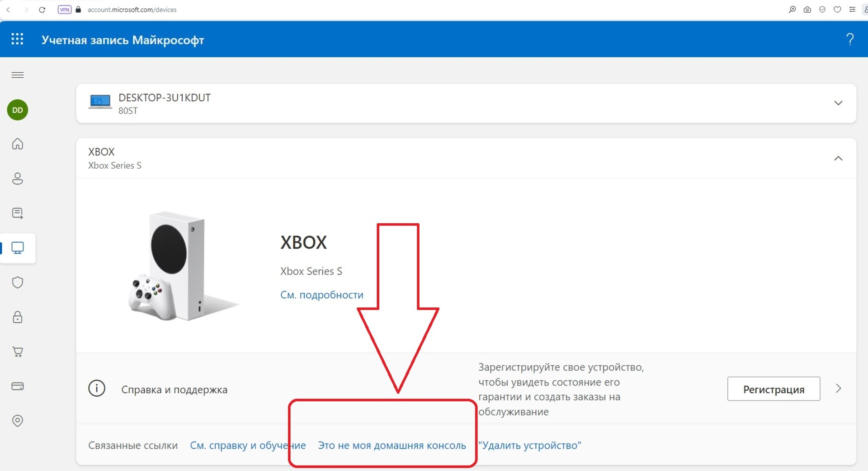Click the browser back arrow

coord(8,9)
